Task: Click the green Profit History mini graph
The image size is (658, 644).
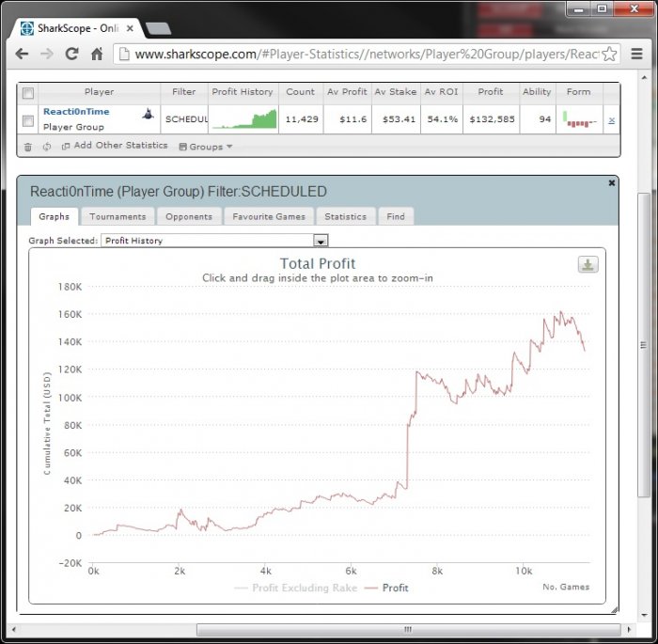Action: click(244, 118)
